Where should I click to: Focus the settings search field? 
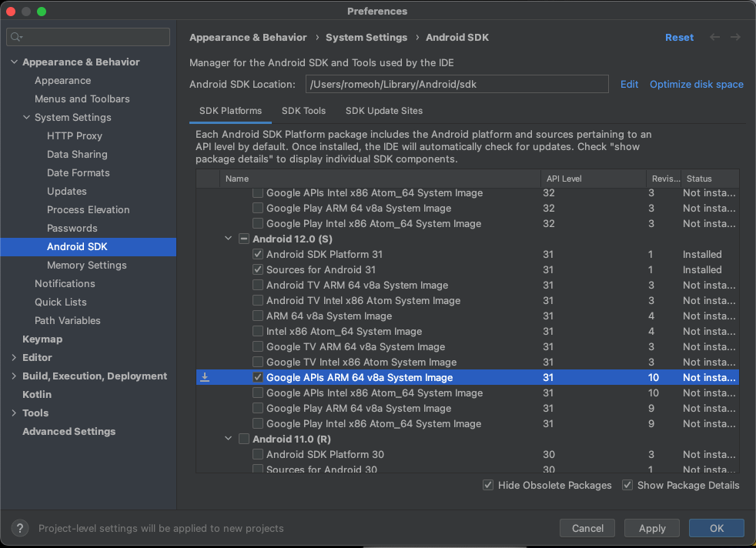[x=89, y=37]
